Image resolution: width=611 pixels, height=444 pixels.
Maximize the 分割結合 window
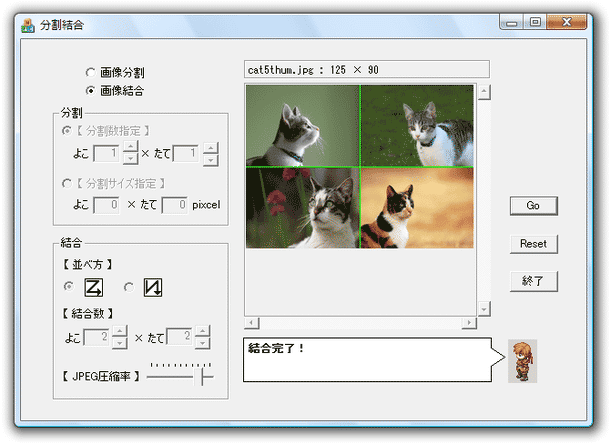click(x=535, y=22)
